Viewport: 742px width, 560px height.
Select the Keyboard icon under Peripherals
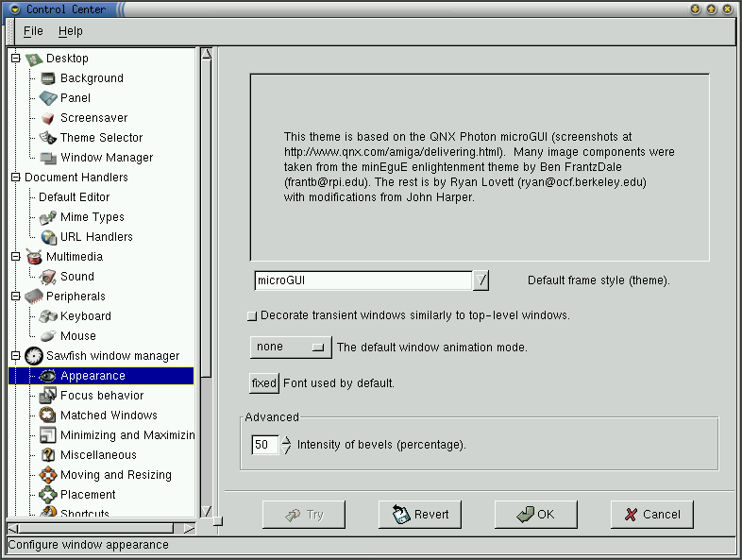48,316
